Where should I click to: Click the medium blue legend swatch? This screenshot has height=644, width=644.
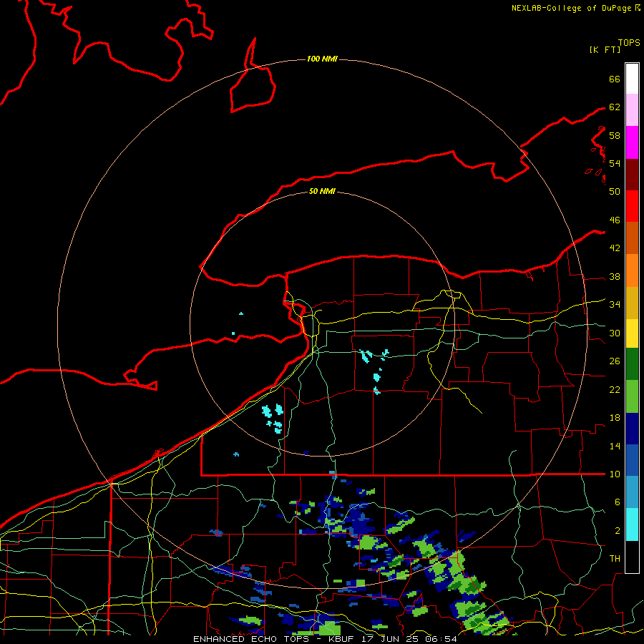[x=632, y=460]
